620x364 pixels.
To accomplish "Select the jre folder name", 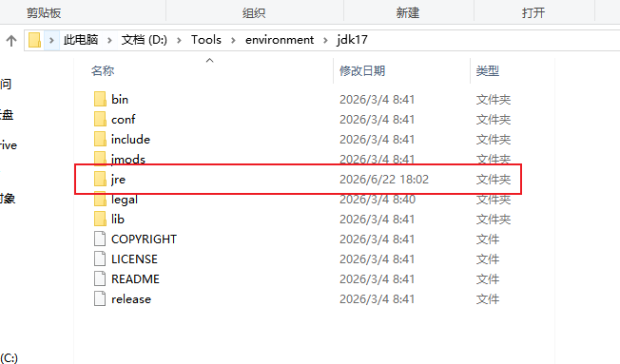I will point(118,180).
